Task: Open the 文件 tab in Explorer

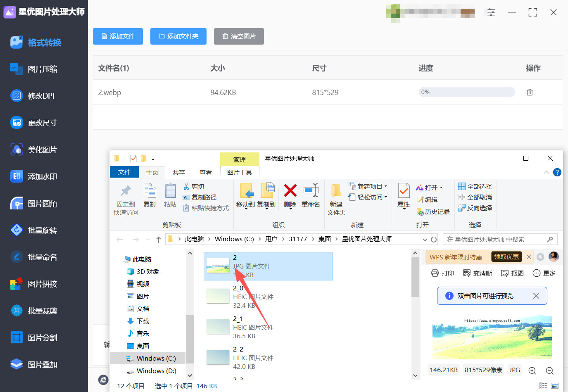Action: coord(124,172)
